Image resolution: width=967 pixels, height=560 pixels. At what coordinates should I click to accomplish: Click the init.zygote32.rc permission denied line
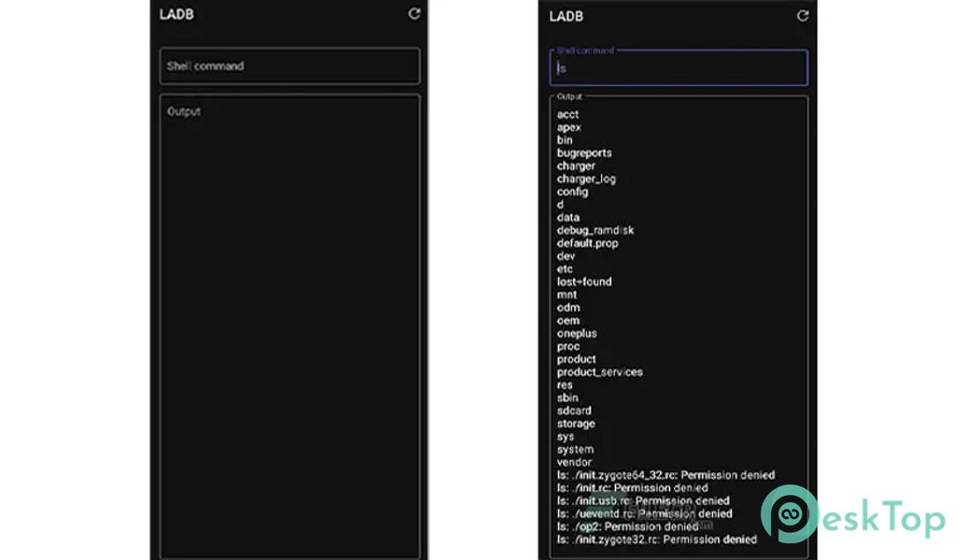pos(657,539)
